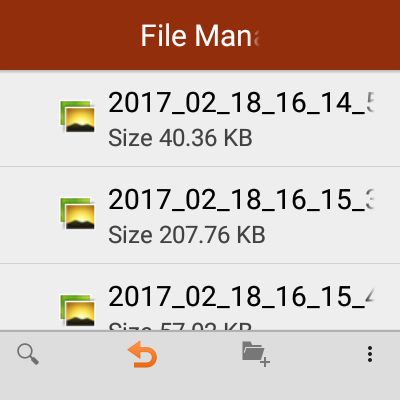Select the Size 207.76 KB label

[x=187, y=235]
